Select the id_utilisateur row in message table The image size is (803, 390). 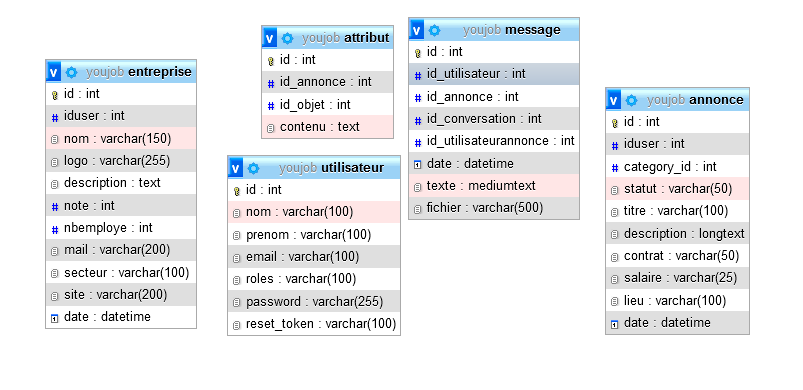coord(494,74)
